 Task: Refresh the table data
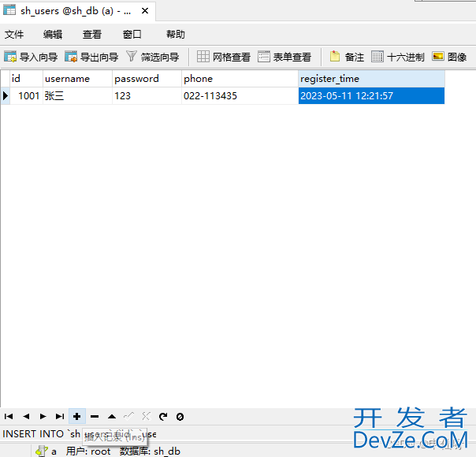pyautogui.click(x=163, y=416)
